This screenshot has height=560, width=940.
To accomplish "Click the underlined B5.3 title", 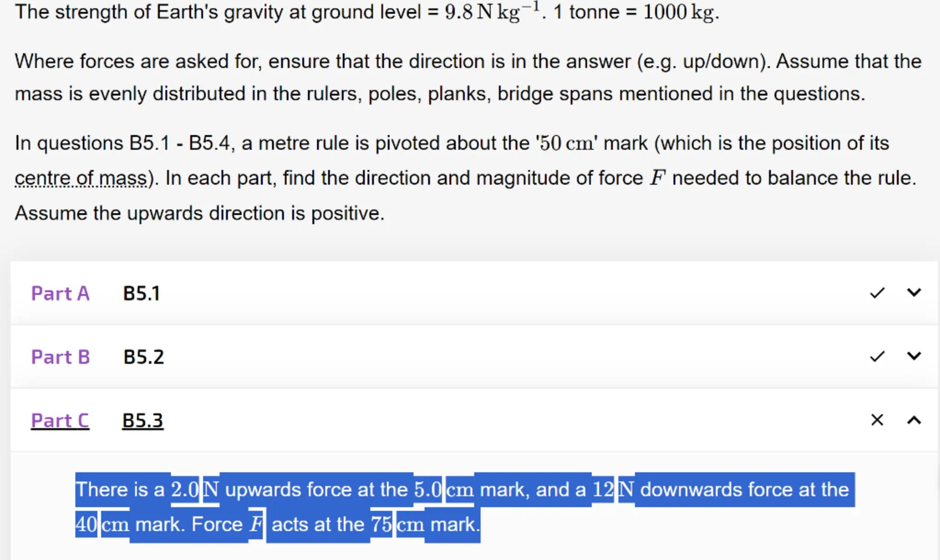I will pyautogui.click(x=142, y=420).
